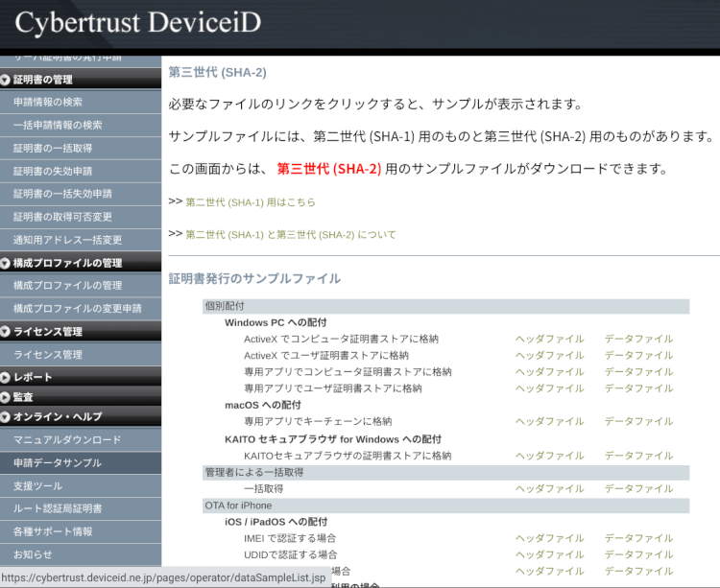Click the 管理者による一括取得 header row
The height and width of the screenshot is (588, 720).
tap(445, 473)
